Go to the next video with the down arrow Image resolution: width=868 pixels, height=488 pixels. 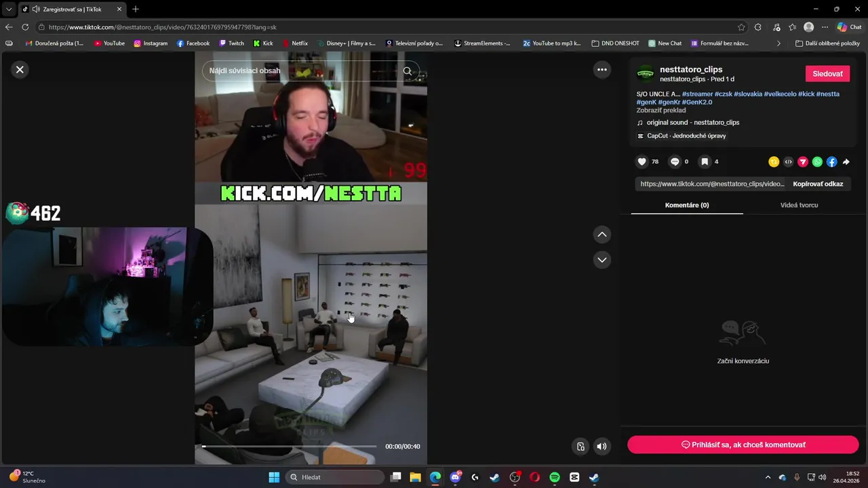pos(601,260)
